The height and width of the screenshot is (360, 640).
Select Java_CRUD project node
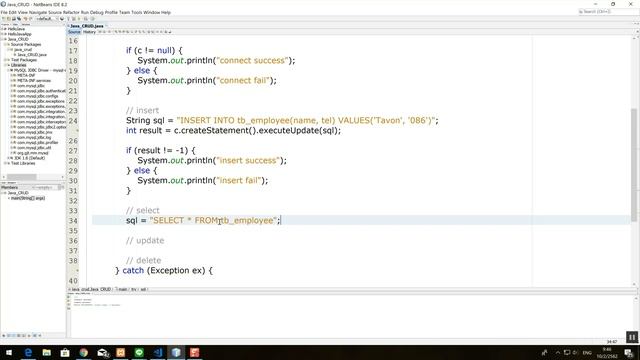[x=18, y=39]
